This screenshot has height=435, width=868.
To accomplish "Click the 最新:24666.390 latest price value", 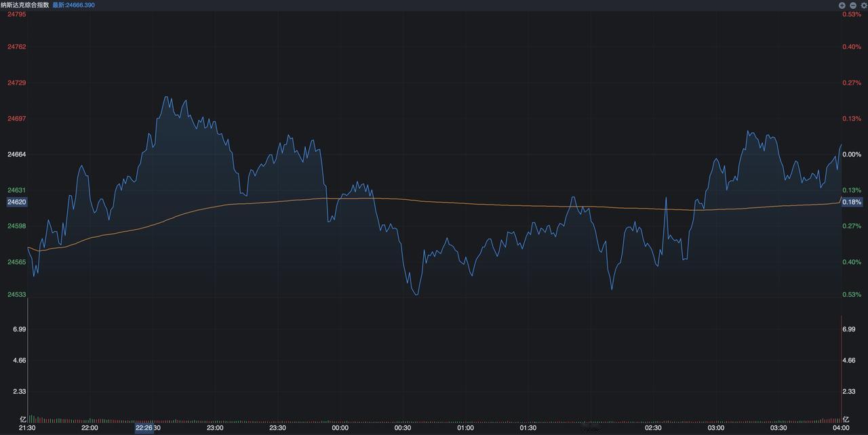I will pyautogui.click(x=73, y=5).
